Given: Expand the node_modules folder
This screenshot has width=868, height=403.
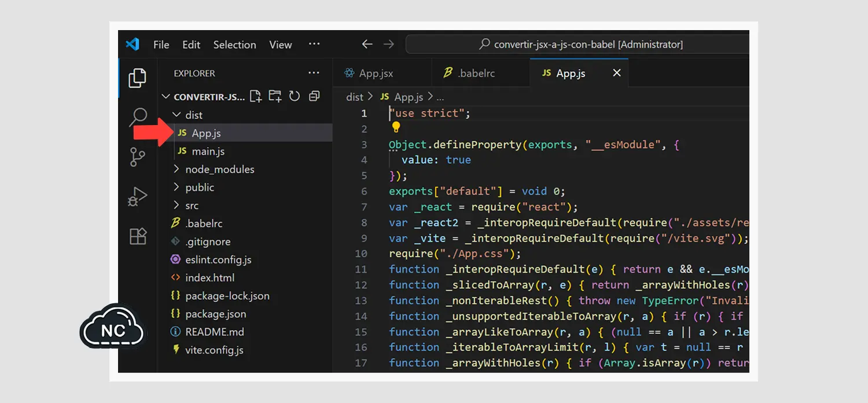Looking at the screenshot, I should (x=219, y=169).
